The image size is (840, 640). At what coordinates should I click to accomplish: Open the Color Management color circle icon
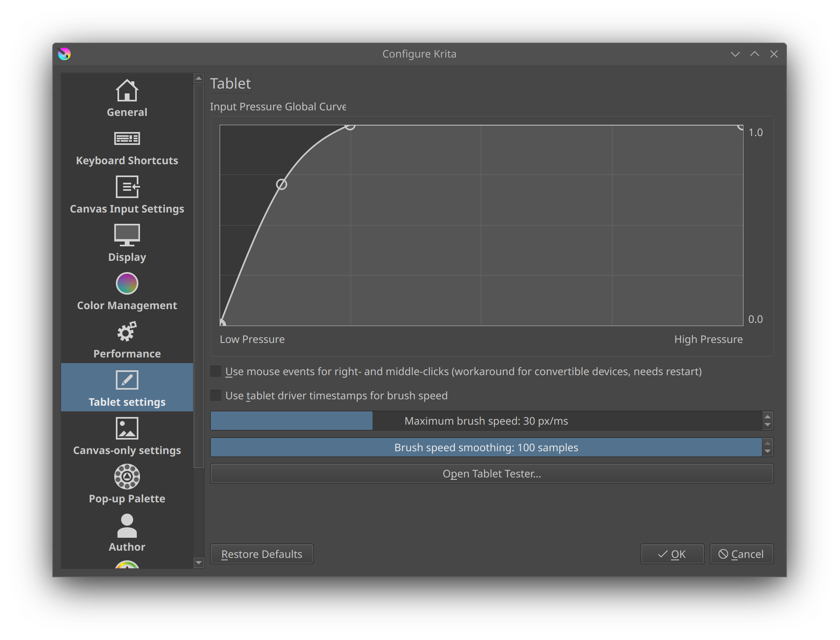click(127, 283)
